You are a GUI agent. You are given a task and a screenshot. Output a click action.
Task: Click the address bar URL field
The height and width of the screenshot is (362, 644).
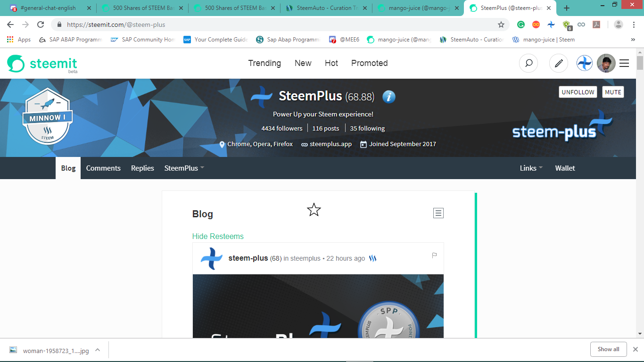pos(280,25)
